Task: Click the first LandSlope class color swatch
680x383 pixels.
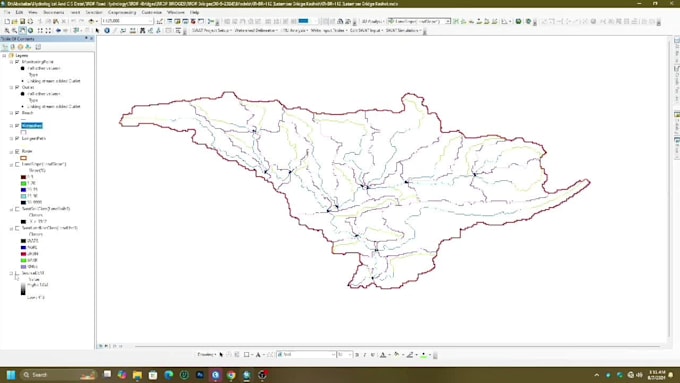Action: pos(23,177)
